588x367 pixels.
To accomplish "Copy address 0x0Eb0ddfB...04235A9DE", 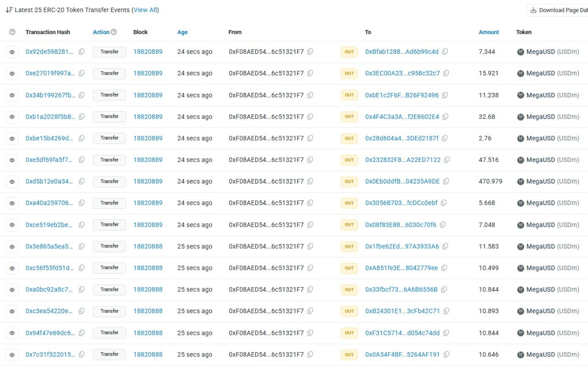I will 446,181.
